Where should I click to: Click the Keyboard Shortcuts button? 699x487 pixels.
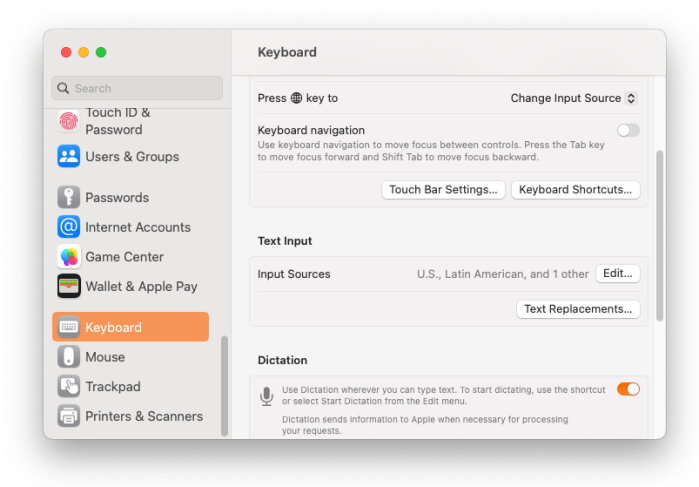pos(575,190)
